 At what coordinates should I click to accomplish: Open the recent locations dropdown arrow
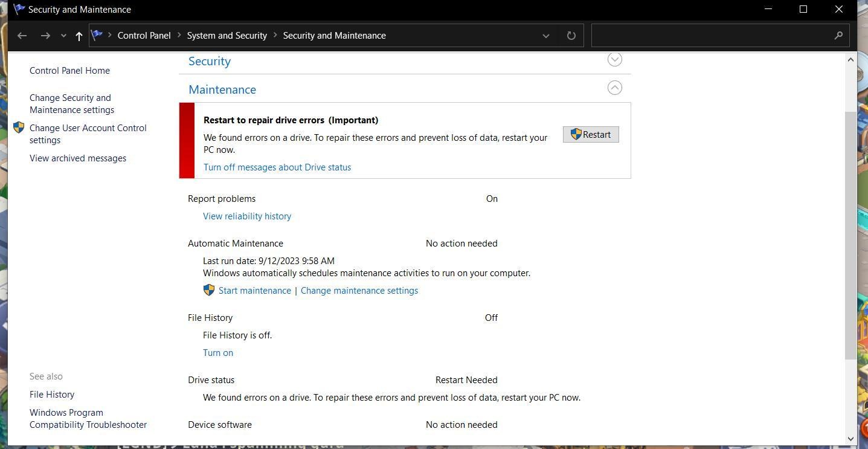[x=63, y=36]
